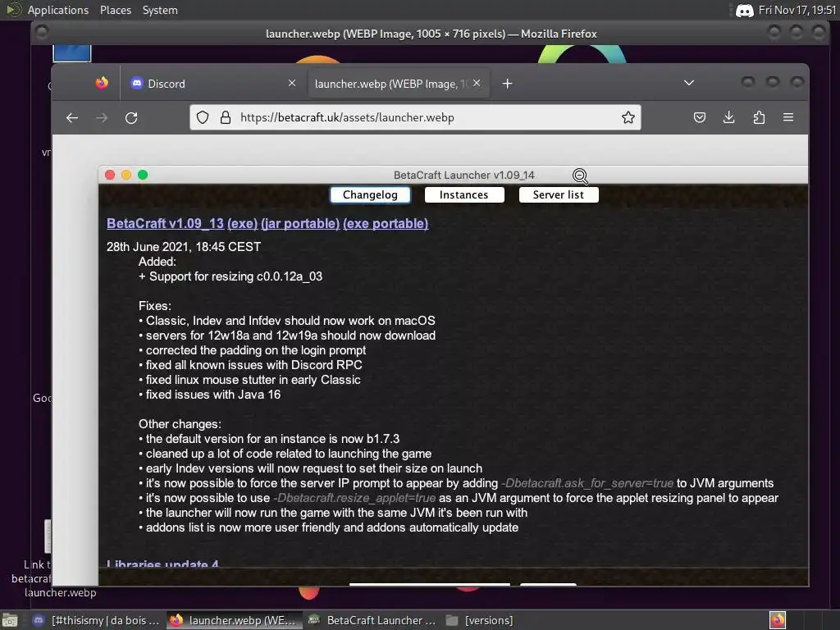Viewport: 840px width, 630px height.
Task: Click the Firefox View icon in tab bar
Action: [102, 83]
